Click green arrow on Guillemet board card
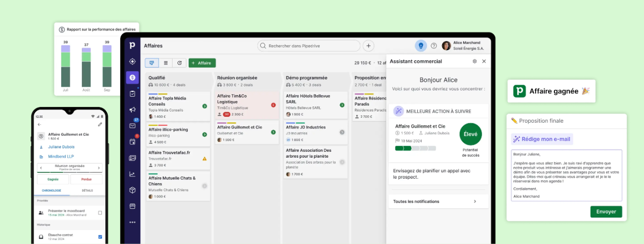The image size is (644, 244). pyautogui.click(x=273, y=133)
